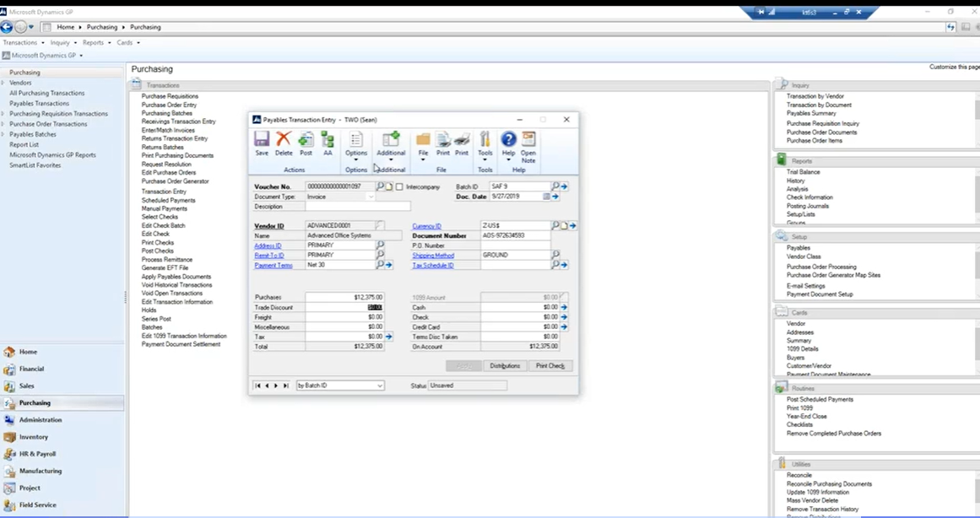Viewport: 980px width, 518px height.
Task: Open Trial Balance report
Action: [803, 172]
